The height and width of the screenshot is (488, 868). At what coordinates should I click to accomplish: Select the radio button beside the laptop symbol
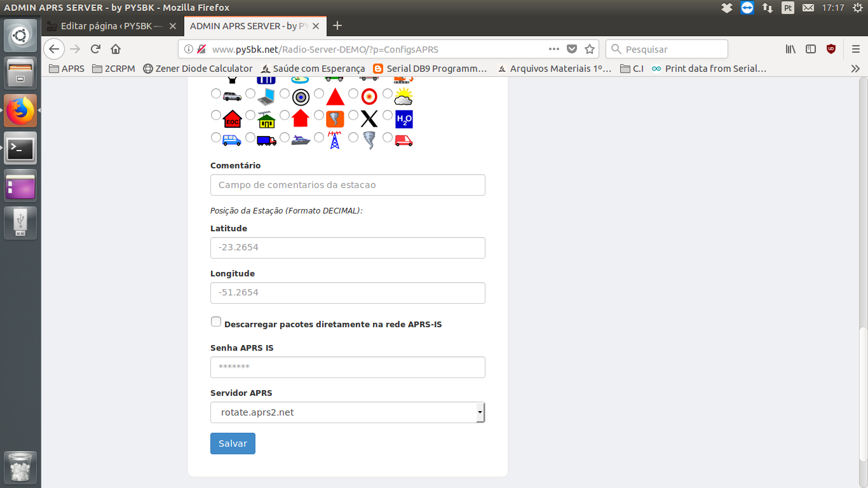[250, 93]
